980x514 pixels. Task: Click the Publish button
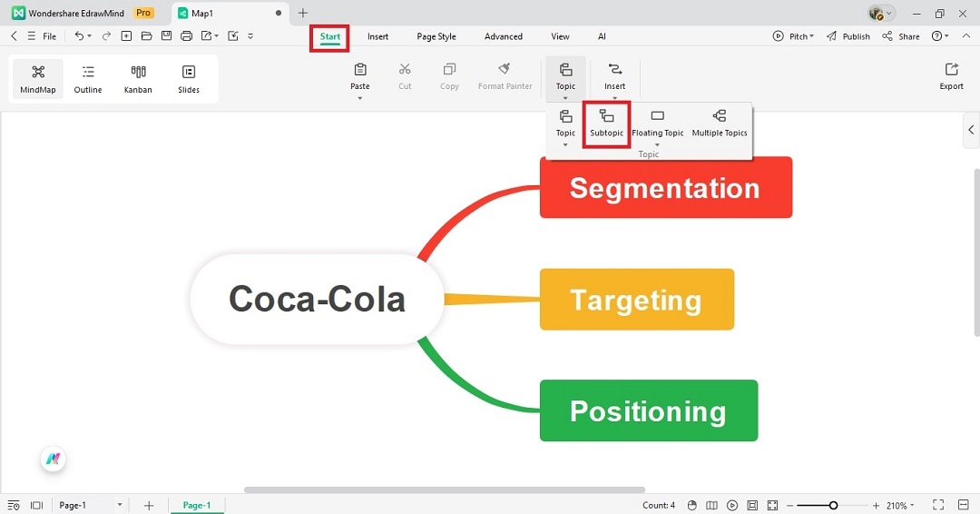click(x=848, y=36)
